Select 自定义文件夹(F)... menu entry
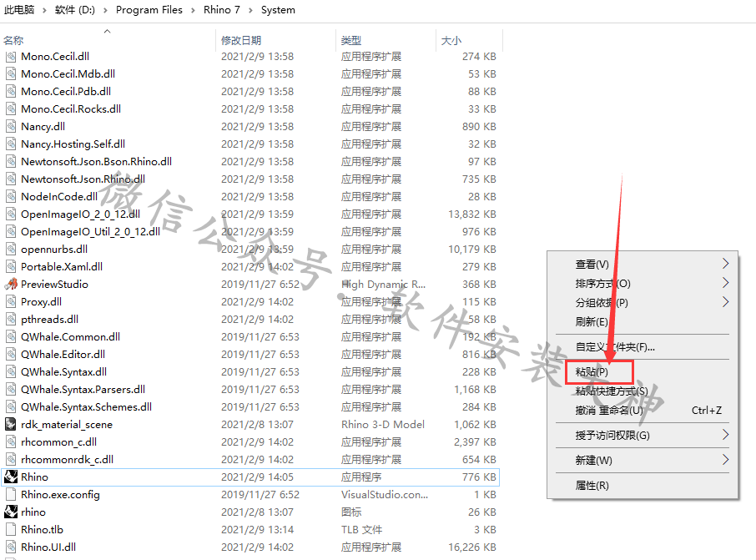The height and width of the screenshot is (560, 756). 615,347
